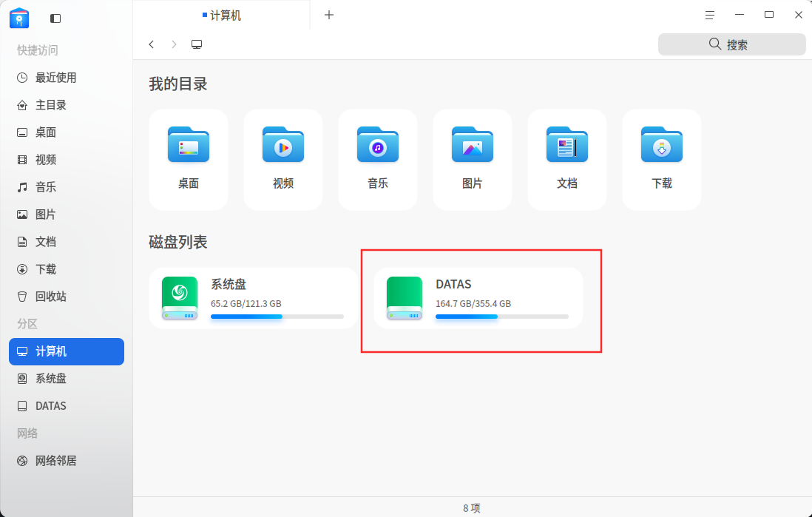This screenshot has height=517, width=812.
Task: Select 计算机 in the sidebar
Action: pos(67,352)
